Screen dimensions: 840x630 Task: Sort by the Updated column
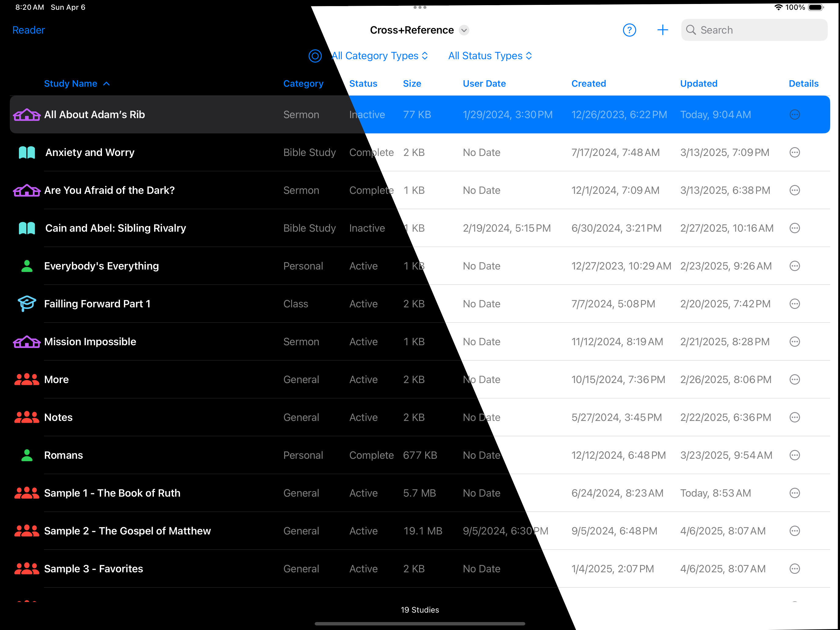point(699,84)
